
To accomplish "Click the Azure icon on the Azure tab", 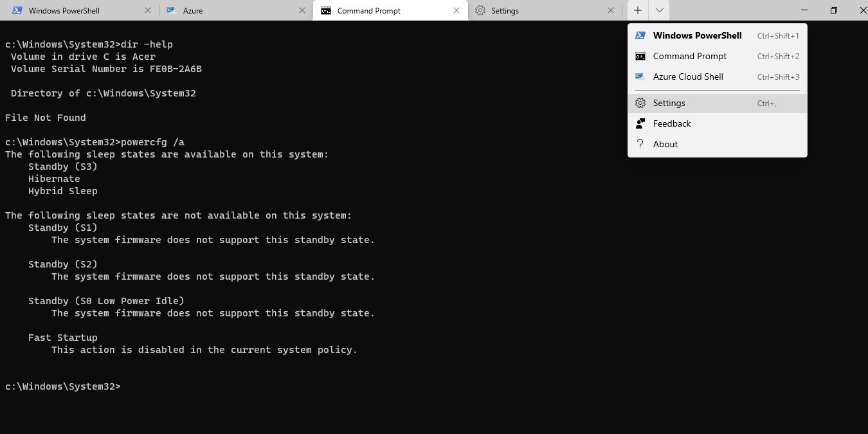I will (171, 10).
